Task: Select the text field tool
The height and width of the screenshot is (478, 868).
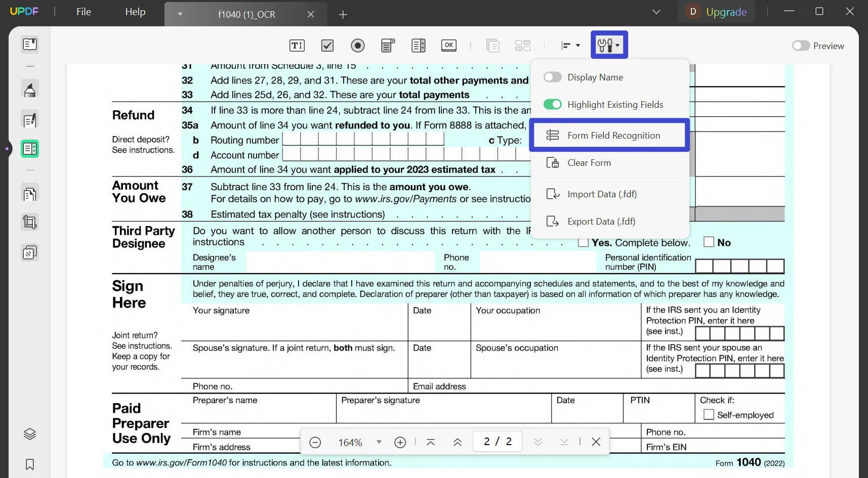Action: pos(297,45)
